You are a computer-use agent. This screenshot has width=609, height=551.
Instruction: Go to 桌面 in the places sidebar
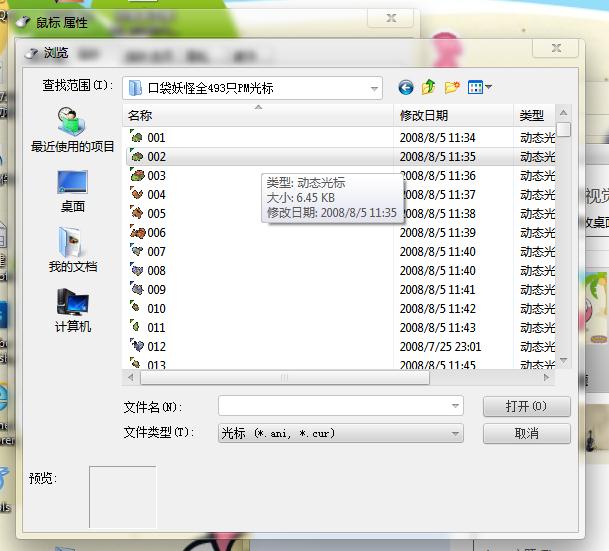(x=72, y=191)
